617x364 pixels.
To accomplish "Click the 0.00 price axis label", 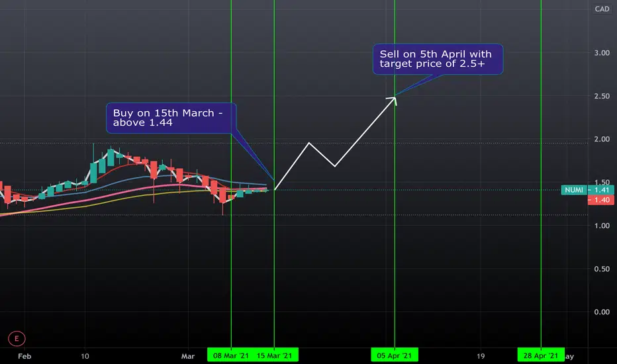I will (602, 312).
